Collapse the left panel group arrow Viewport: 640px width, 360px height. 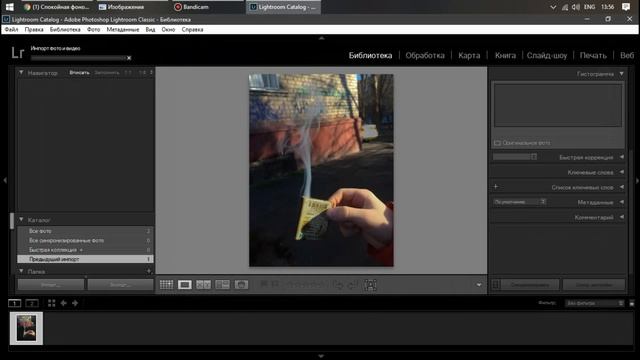click(5, 180)
